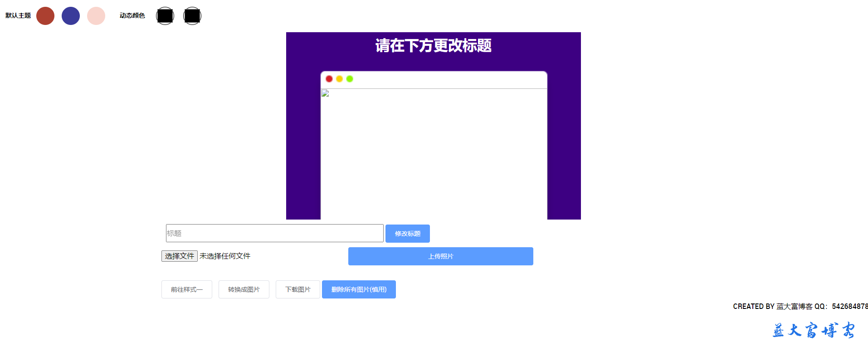868x352 pixels.
Task: Click the broken image icon in preview
Action: [x=325, y=93]
